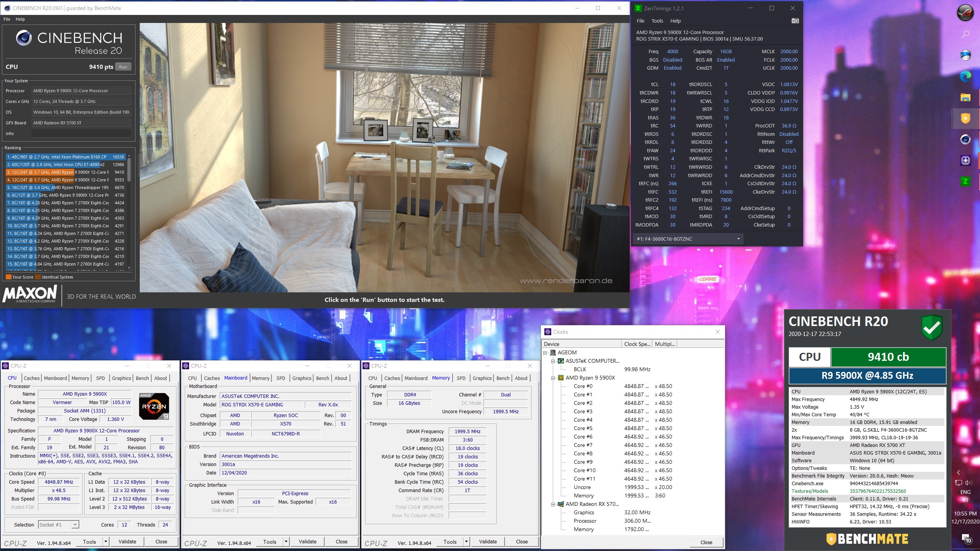Collapse the AMD Radeon RX 570 tree node
Screen dimensions: 980x551
tap(553, 504)
